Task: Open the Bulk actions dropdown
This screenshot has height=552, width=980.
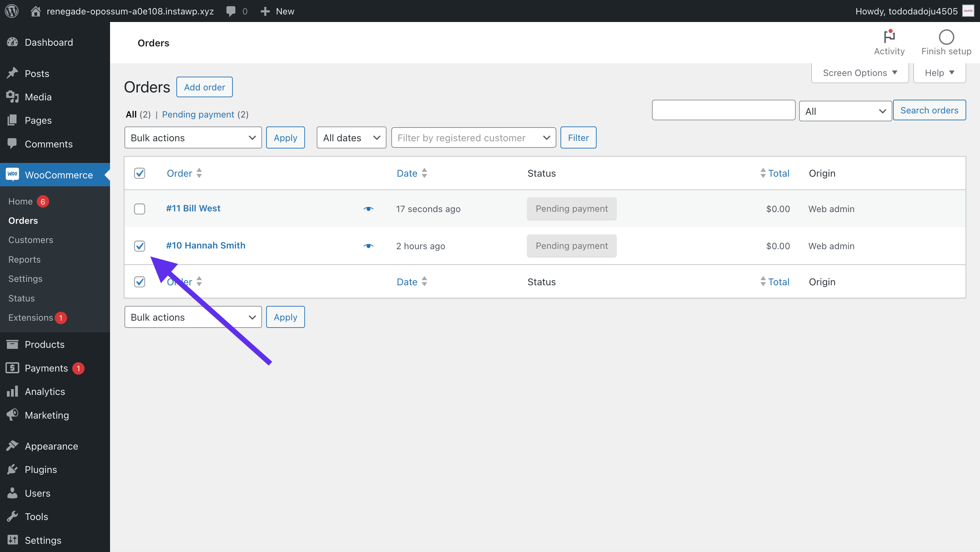Action: tap(193, 137)
